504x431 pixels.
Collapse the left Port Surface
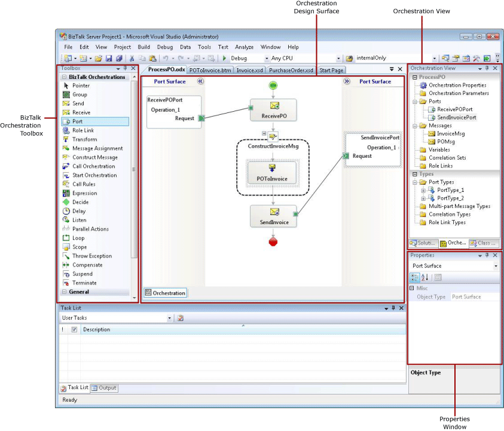200,81
